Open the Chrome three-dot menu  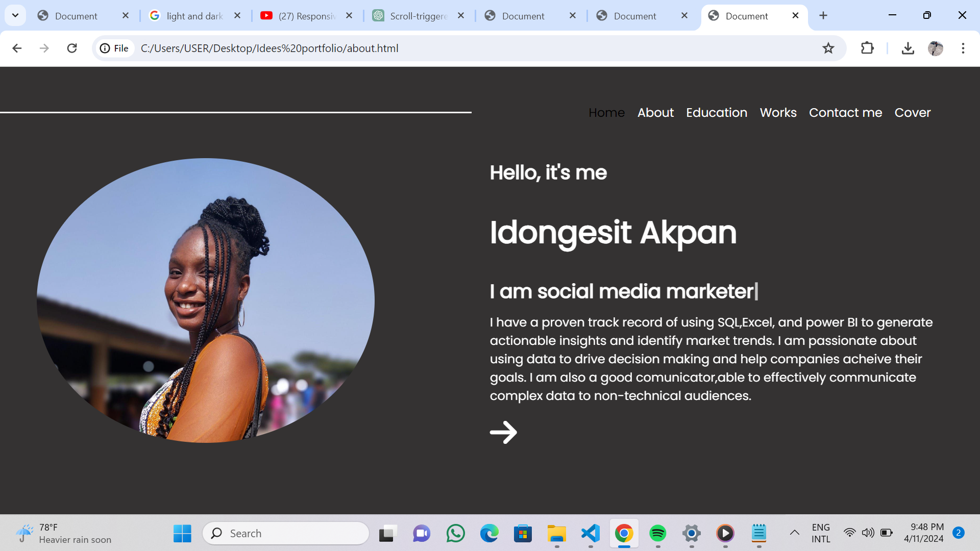[963, 48]
